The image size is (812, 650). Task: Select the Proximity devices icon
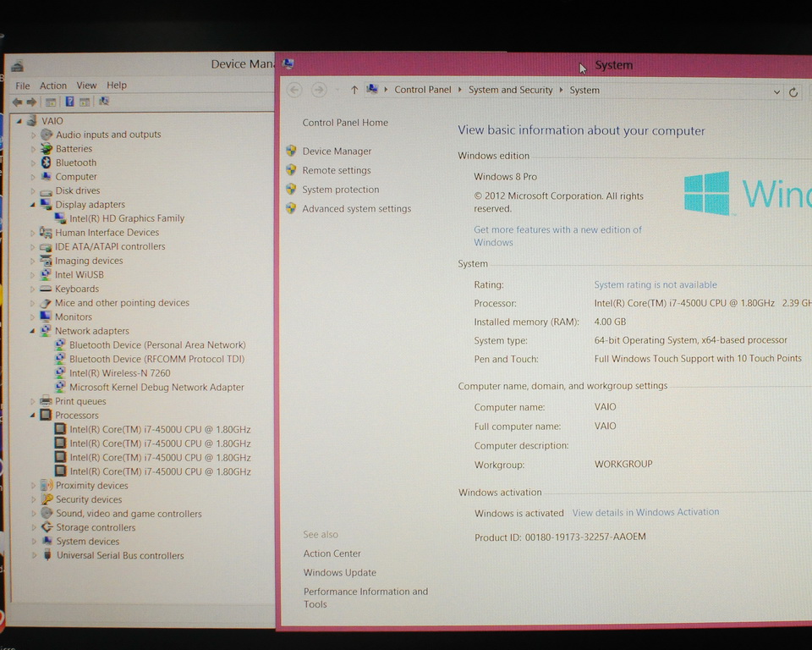click(47, 485)
